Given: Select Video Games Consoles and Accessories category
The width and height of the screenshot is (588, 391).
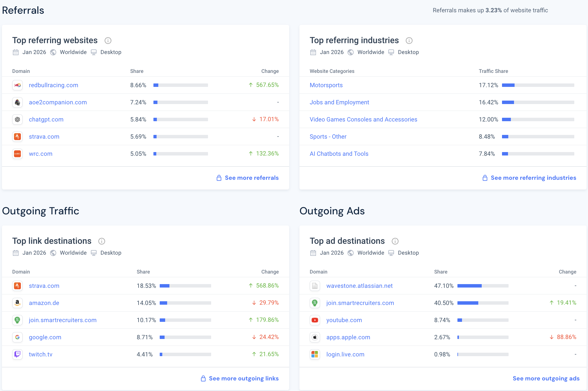Looking at the screenshot, I should click(363, 119).
